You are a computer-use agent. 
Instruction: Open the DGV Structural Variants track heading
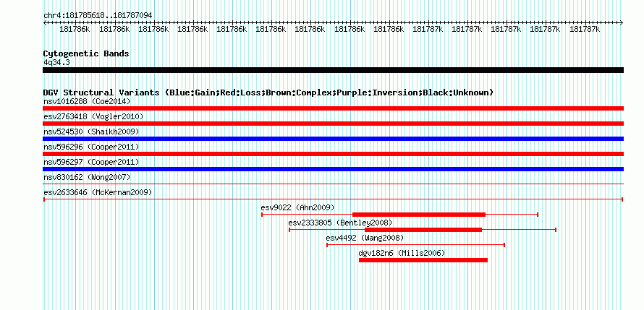[x=268, y=92]
